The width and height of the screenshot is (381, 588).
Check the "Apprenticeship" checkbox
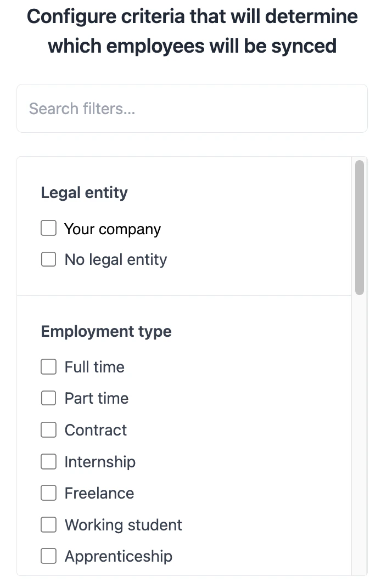pos(48,556)
